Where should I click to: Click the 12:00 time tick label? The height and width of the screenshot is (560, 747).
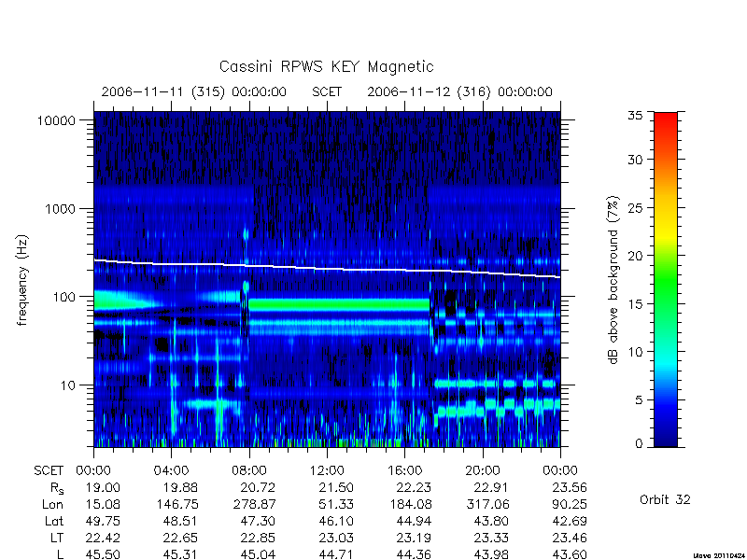coord(327,471)
